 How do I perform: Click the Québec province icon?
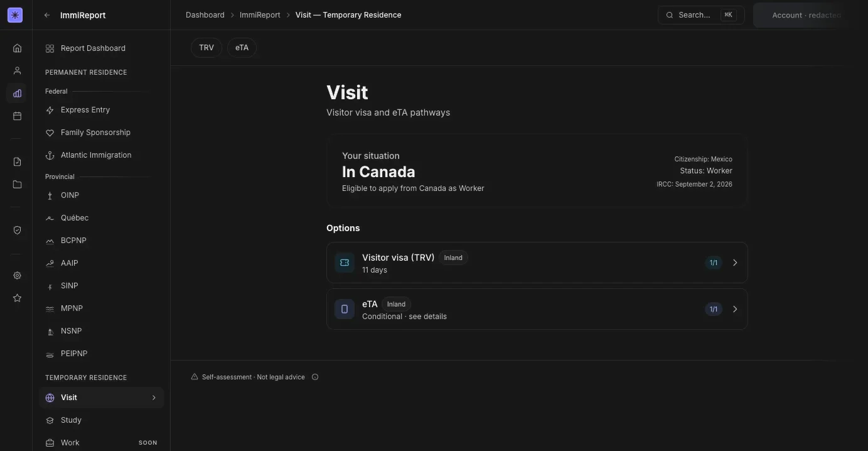50,218
